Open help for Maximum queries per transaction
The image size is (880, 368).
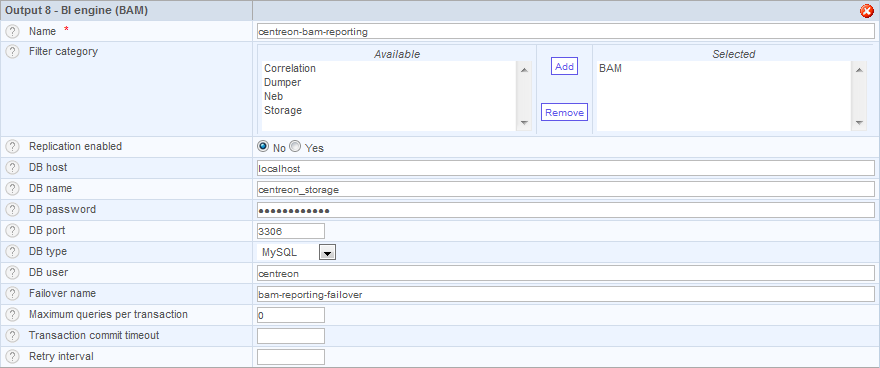coord(12,315)
